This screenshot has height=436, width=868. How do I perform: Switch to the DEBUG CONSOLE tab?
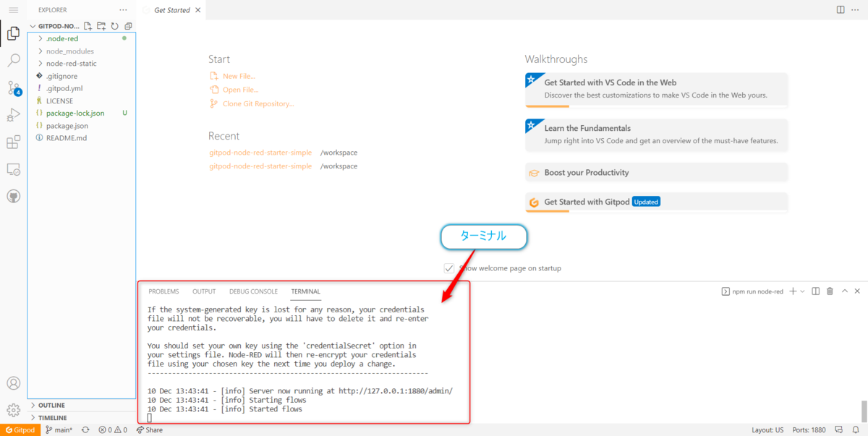point(253,291)
